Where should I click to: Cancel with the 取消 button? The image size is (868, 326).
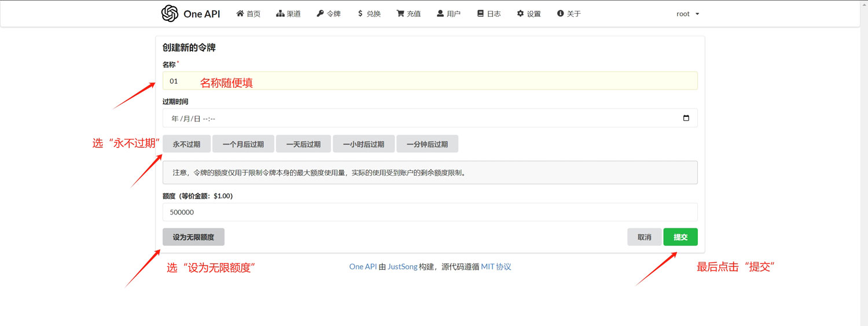pyautogui.click(x=644, y=237)
